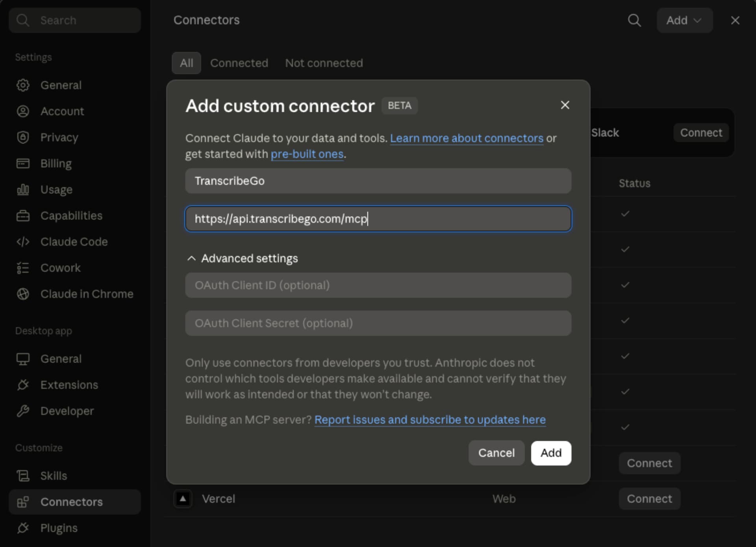The height and width of the screenshot is (547, 756).
Task: Open the Developer label in the Desktop app section
Action: click(x=67, y=411)
